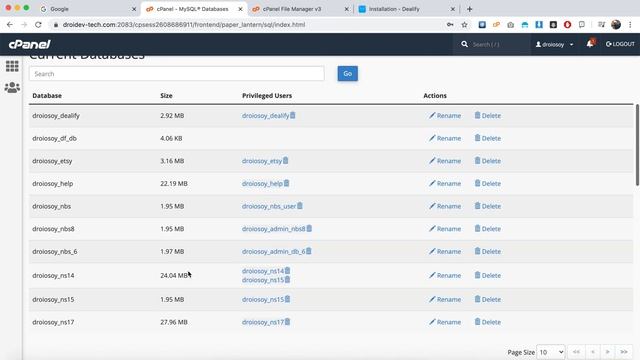Select the 22.19 MB size value
This screenshot has width=640, height=360.
(174, 183)
